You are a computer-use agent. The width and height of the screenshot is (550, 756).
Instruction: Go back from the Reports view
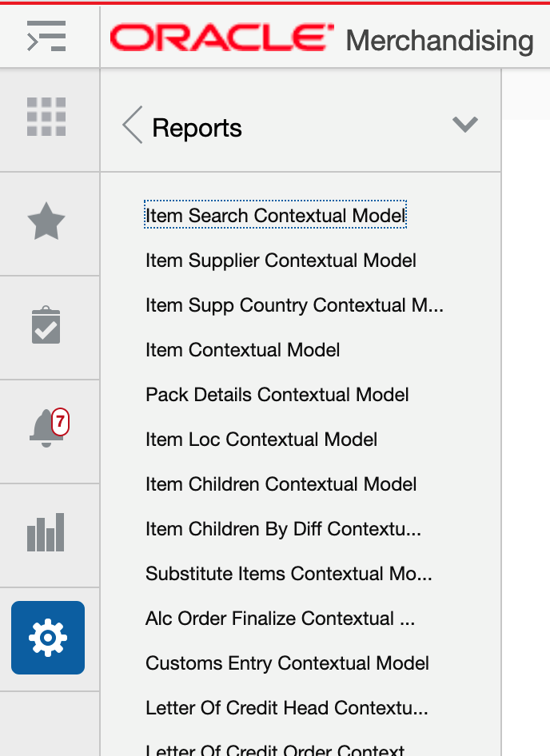coord(130,125)
